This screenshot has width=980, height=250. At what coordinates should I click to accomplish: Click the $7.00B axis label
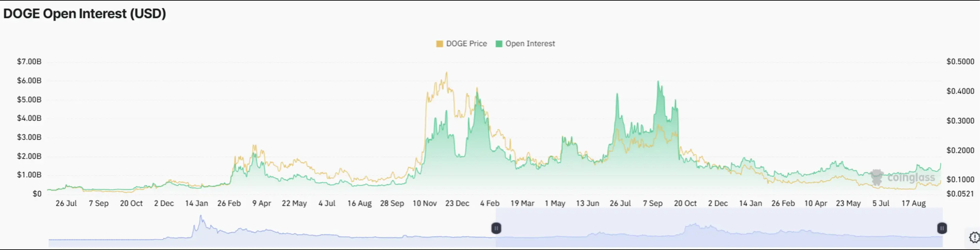tap(29, 61)
